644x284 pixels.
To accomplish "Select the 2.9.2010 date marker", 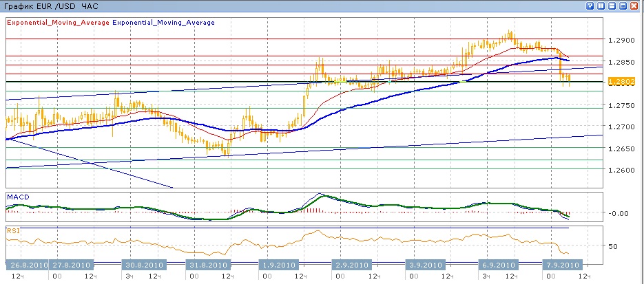I will [x=352, y=265].
